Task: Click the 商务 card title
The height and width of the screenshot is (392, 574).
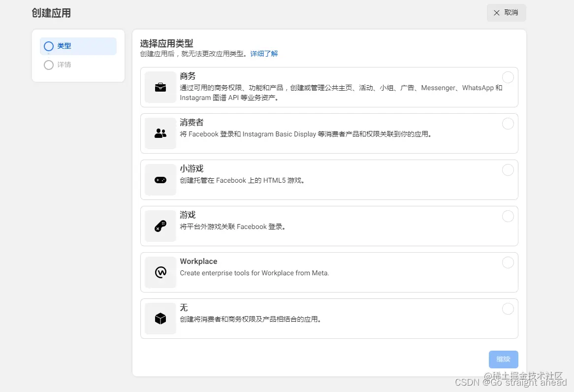Action: [188, 76]
